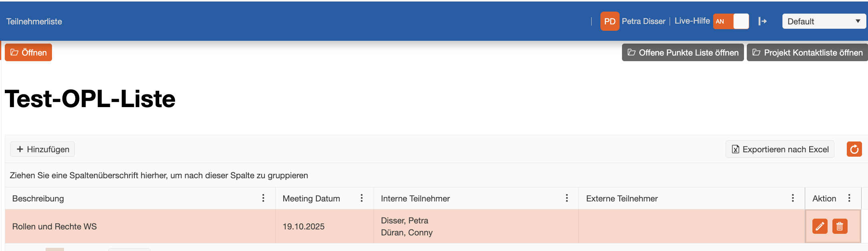This screenshot has width=868, height=251.
Task: Click the Teilnehmerliste header title
Action: tap(34, 22)
